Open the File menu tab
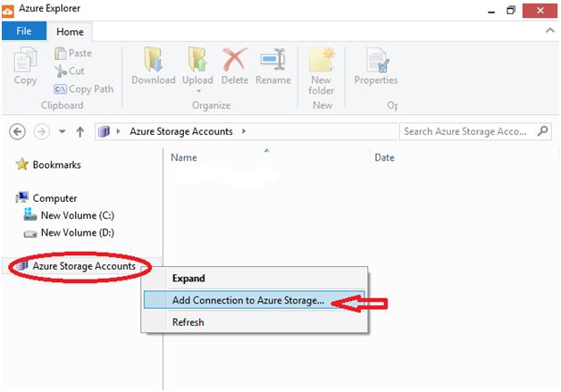Viewport: 561px width, 392px height. (x=24, y=31)
